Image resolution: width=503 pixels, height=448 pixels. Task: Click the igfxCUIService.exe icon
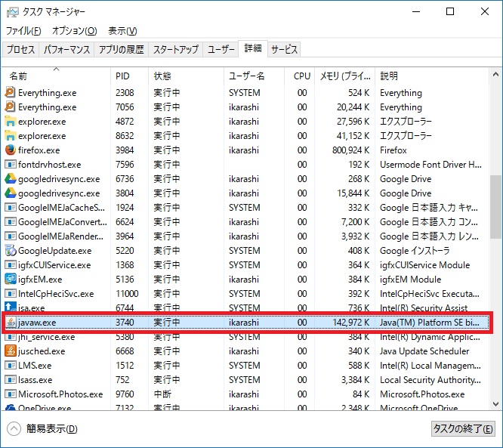click(11, 264)
